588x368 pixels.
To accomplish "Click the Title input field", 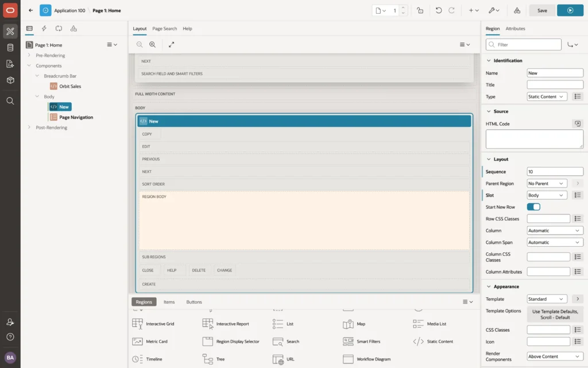I will [555, 85].
